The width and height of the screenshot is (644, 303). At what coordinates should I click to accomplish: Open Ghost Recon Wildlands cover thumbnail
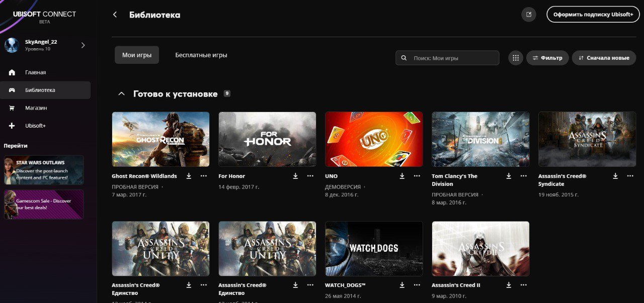click(160, 139)
